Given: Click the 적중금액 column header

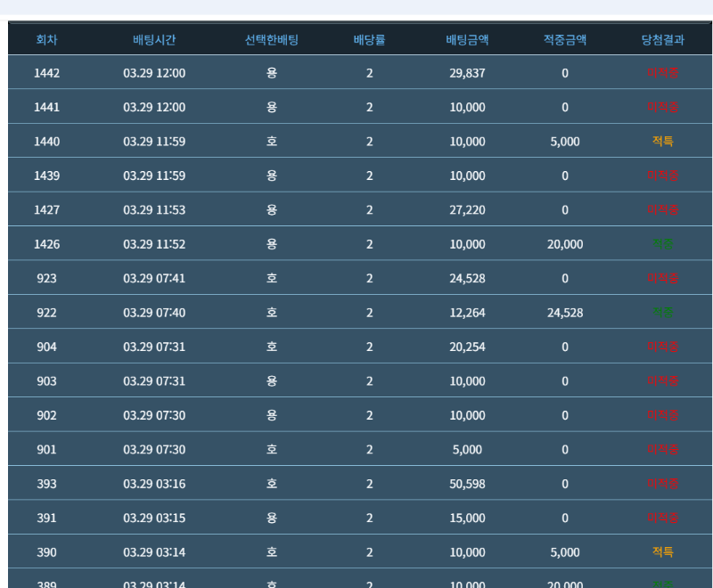Looking at the screenshot, I should (564, 40).
